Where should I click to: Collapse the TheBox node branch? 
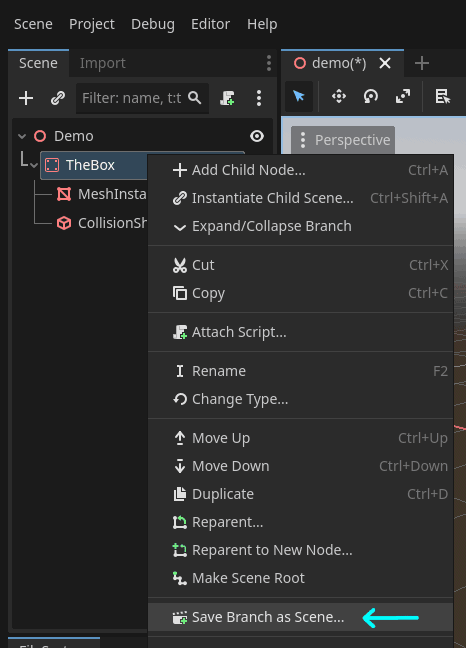pos(33,165)
